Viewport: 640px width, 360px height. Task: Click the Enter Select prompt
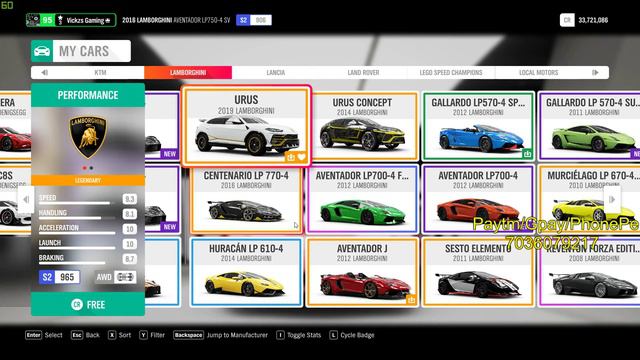[x=44, y=335]
